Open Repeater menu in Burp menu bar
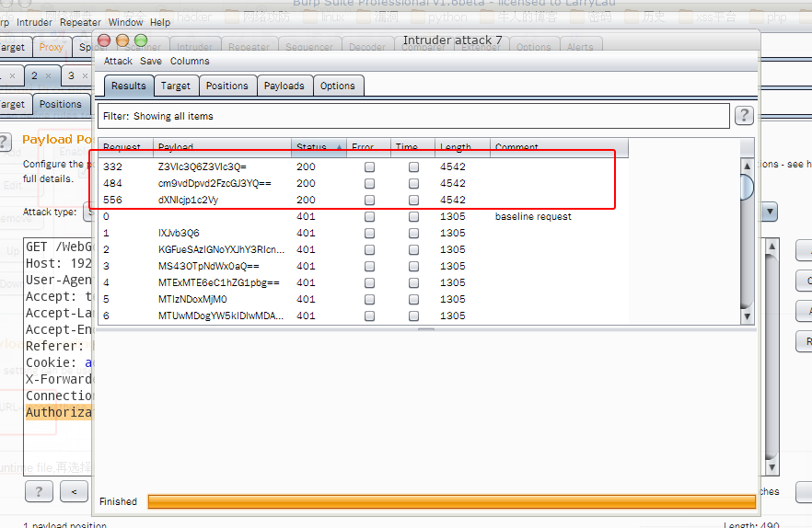The image size is (812, 528). pos(80,22)
